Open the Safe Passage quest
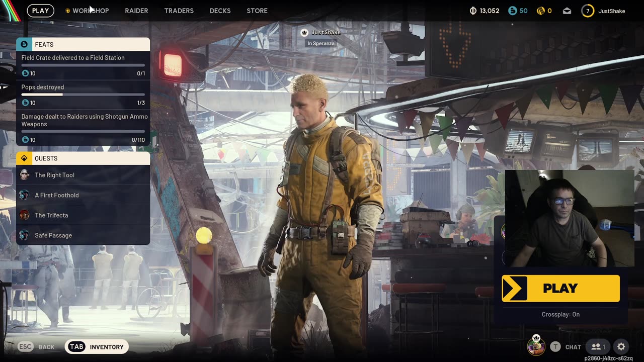Image resolution: width=644 pixels, height=362 pixels. coord(83,235)
